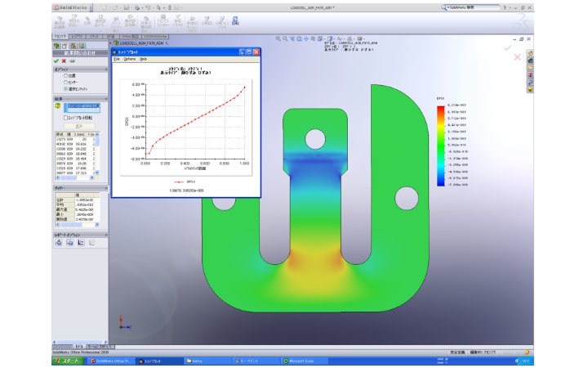Expand the LOADCELL_ASM_FA70_ASM flyout tree
This screenshot has width=588, height=368.
click(111, 43)
